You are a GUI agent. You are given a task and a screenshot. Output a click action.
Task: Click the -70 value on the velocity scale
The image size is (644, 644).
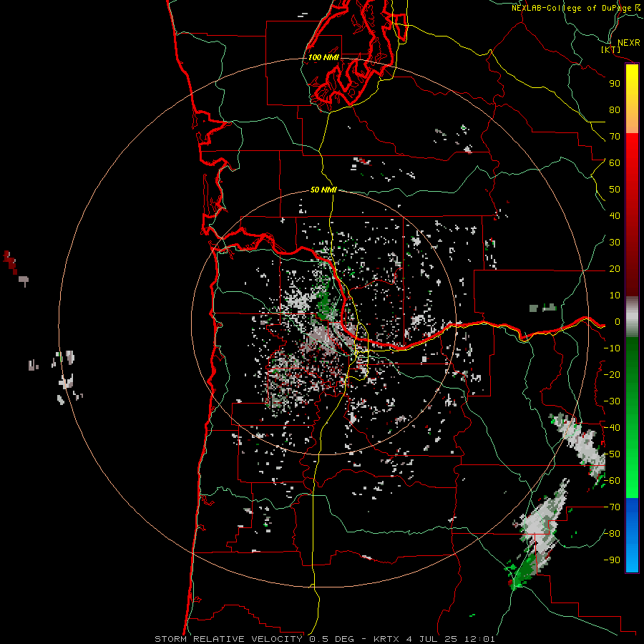click(x=612, y=507)
